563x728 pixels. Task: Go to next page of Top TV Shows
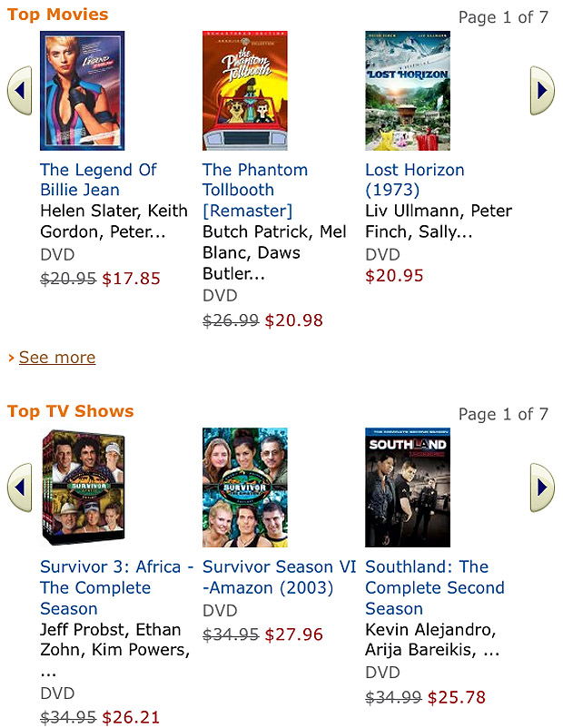tap(542, 487)
